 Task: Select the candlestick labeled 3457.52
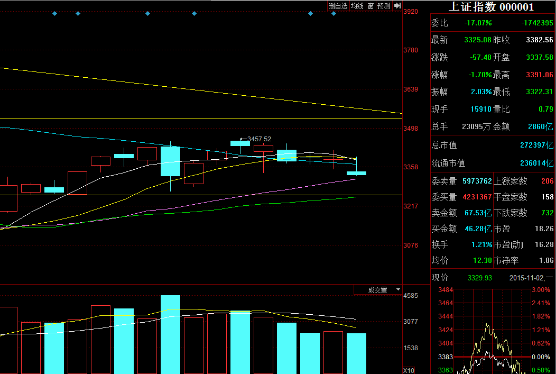[240, 143]
